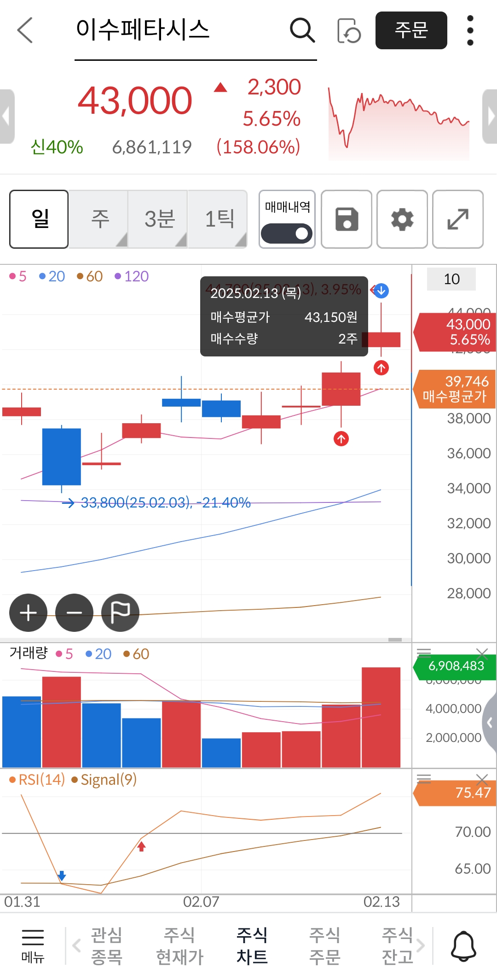The image size is (497, 980).
Task: Switch to 주식잔고 tab
Action: point(398,946)
